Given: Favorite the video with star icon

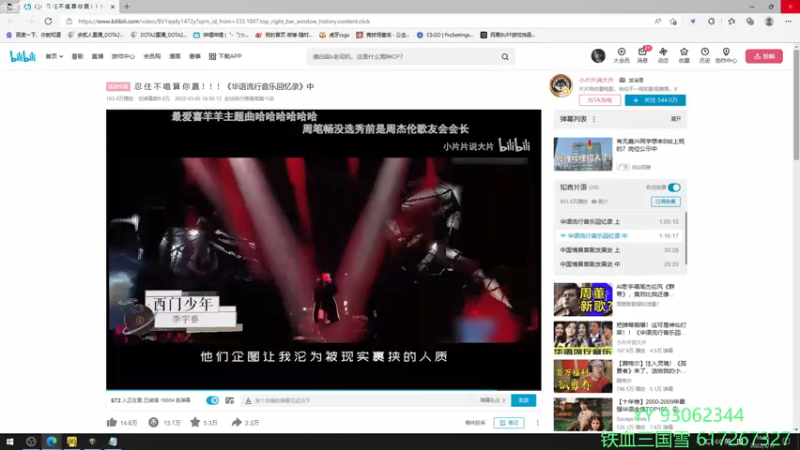Looking at the screenshot, I should pos(195,422).
